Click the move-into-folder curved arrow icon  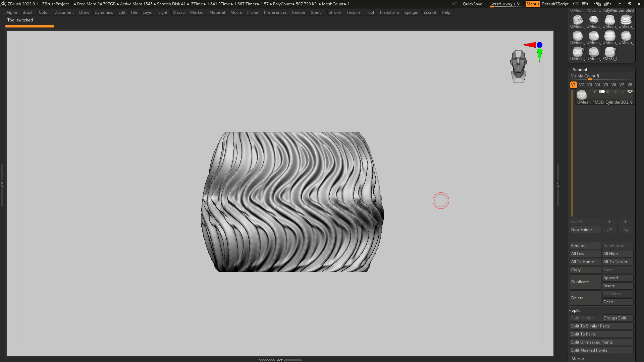[609, 230]
